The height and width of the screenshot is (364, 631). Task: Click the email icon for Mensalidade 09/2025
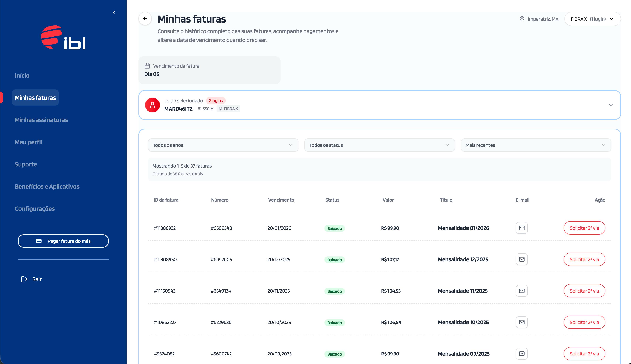(521, 353)
